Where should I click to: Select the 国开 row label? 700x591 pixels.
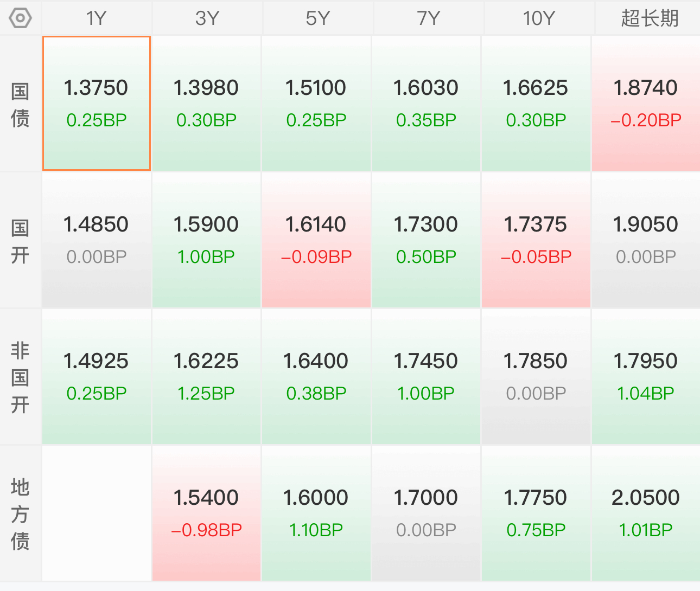20,241
